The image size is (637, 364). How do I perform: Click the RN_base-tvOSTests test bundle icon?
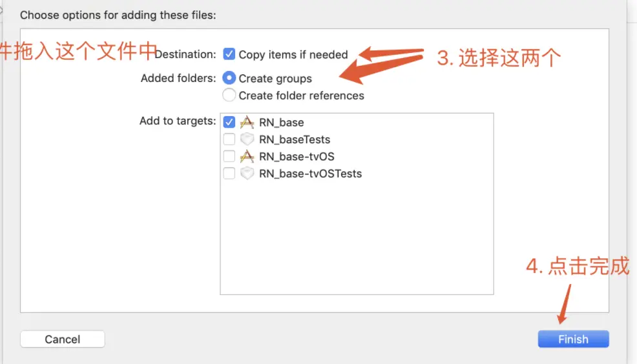tap(247, 174)
